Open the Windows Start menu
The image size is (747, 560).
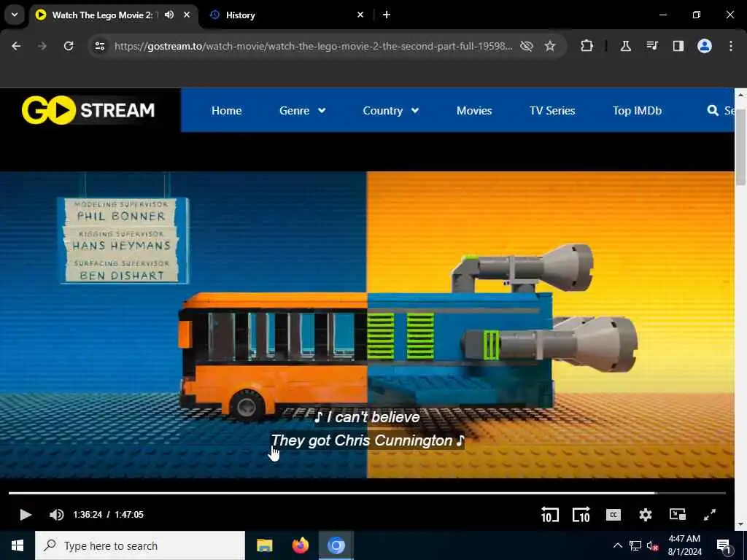[18, 545]
